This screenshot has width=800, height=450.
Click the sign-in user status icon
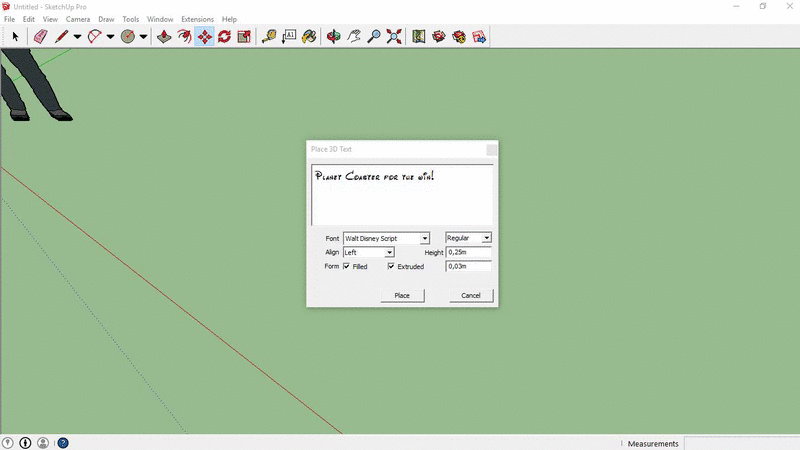tap(43, 443)
